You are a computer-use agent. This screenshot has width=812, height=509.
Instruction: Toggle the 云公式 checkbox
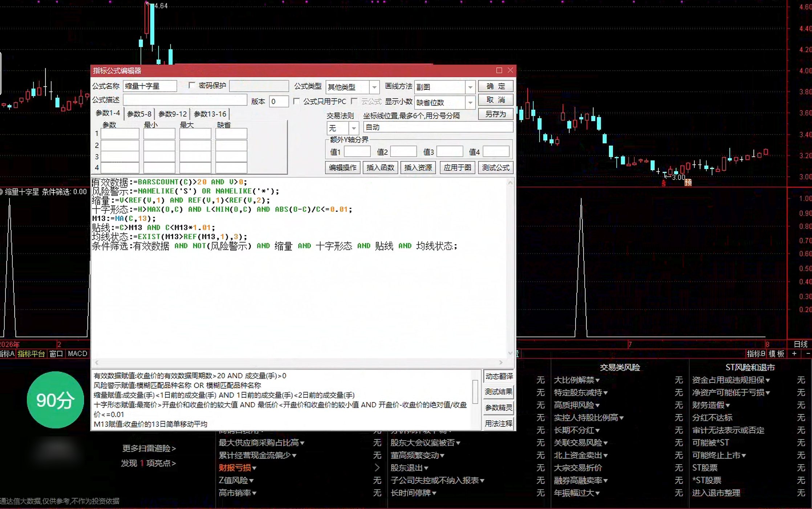click(354, 101)
